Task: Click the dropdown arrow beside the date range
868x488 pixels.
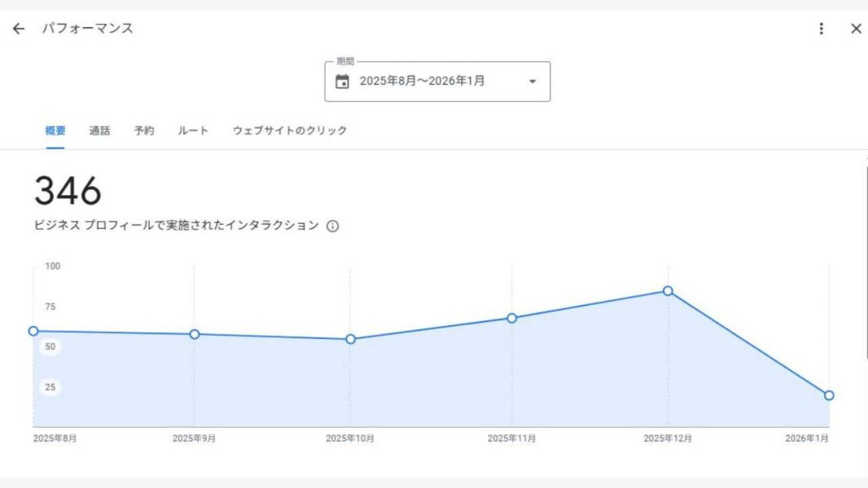Action: tap(532, 81)
